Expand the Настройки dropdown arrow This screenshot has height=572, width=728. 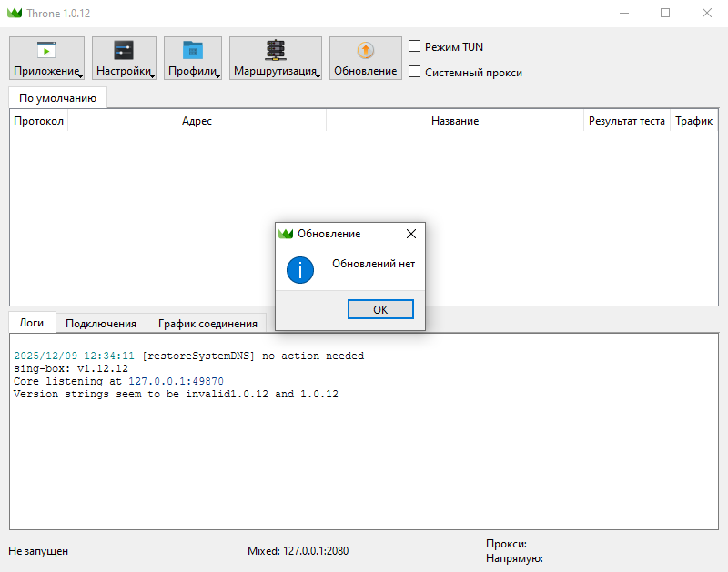pyautogui.click(x=153, y=76)
